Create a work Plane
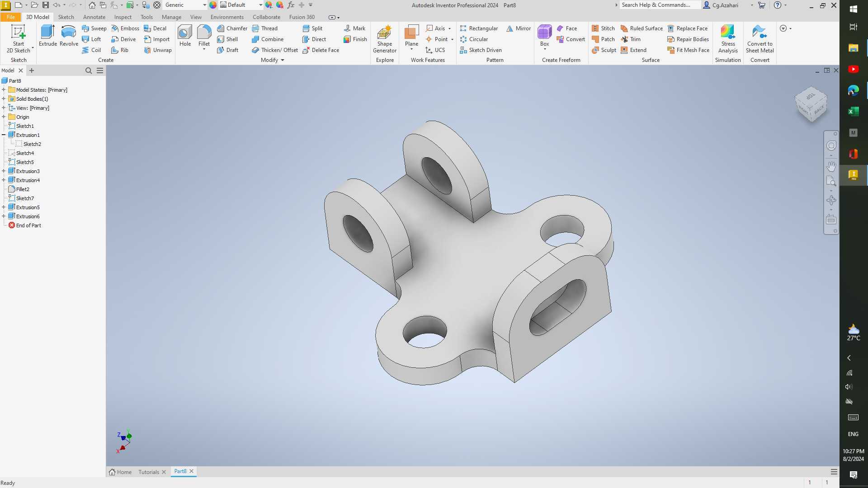This screenshot has width=868, height=488. pos(411,36)
